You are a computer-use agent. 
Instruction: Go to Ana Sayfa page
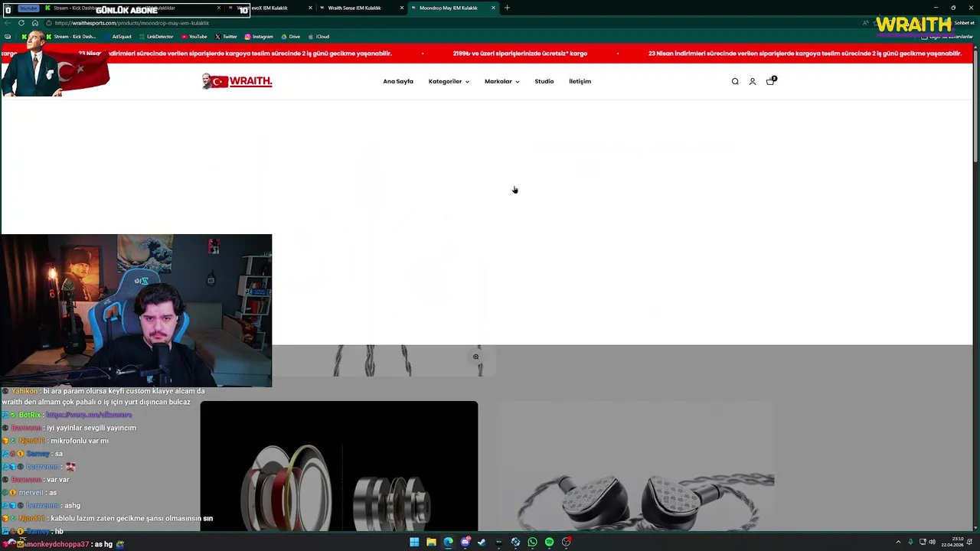click(x=398, y=81)
